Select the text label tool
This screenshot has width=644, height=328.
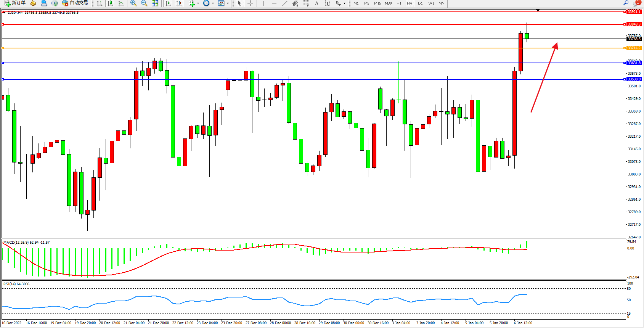point(327,3)
